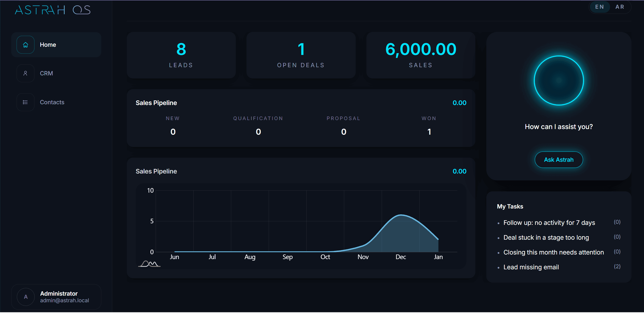The width and height of the screenshot is (644, 313).
Task: Click the chart logo below the graph
Action: [150, 263]
